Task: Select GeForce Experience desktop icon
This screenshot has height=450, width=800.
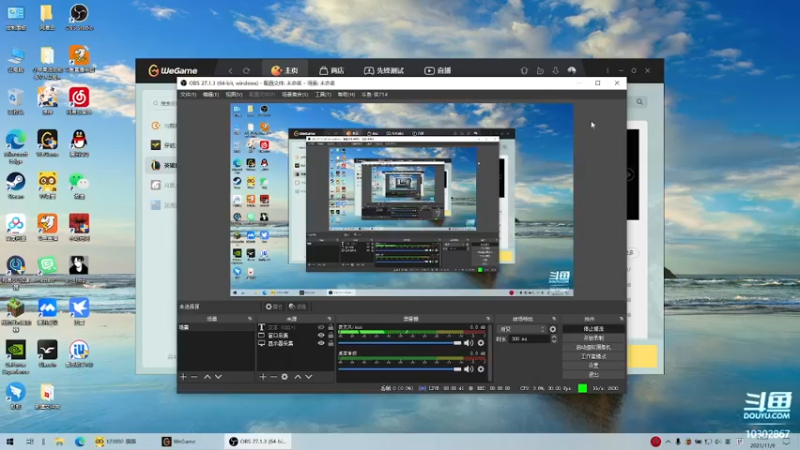Action: click(15, 357)
